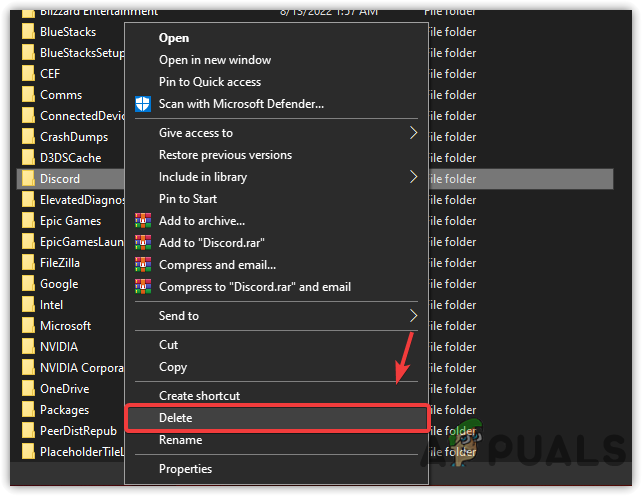Select the Discord folder name

tap(60, 179)
